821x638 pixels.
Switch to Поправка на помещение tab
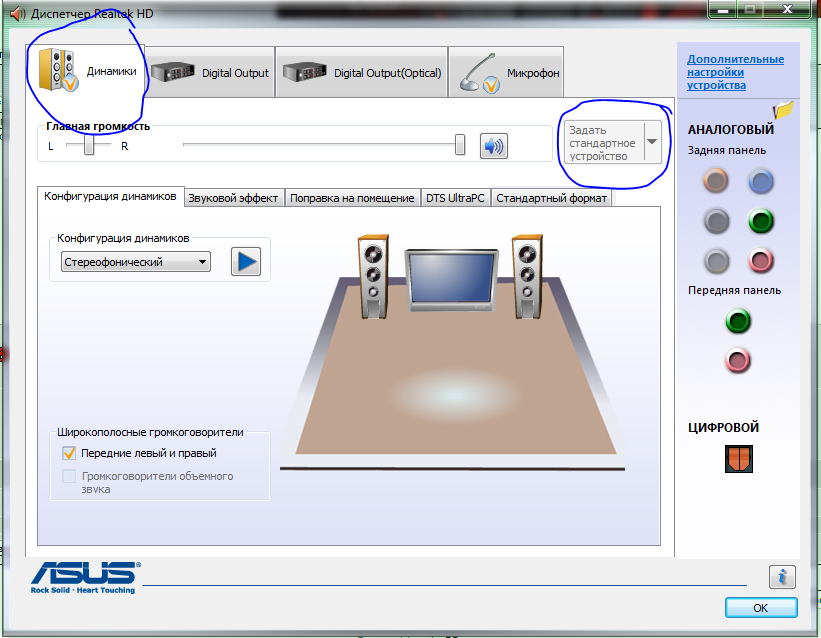(352, 198)
